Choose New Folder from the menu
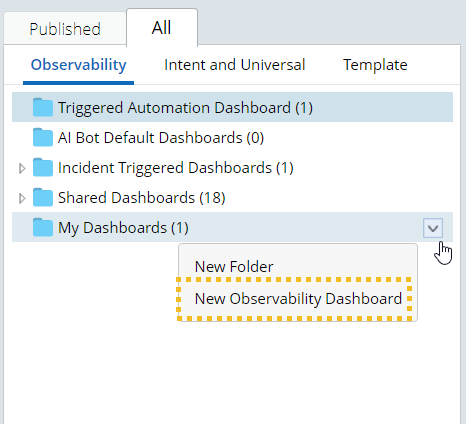The image size is (466, 424). tap(234, 266)
